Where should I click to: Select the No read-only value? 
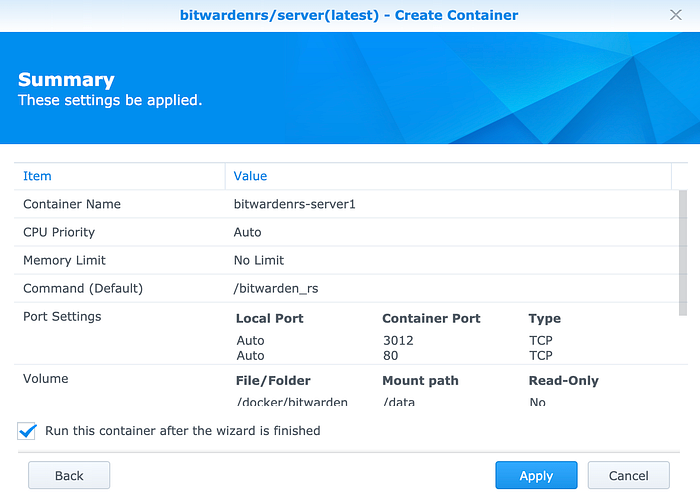click(538, 402)
